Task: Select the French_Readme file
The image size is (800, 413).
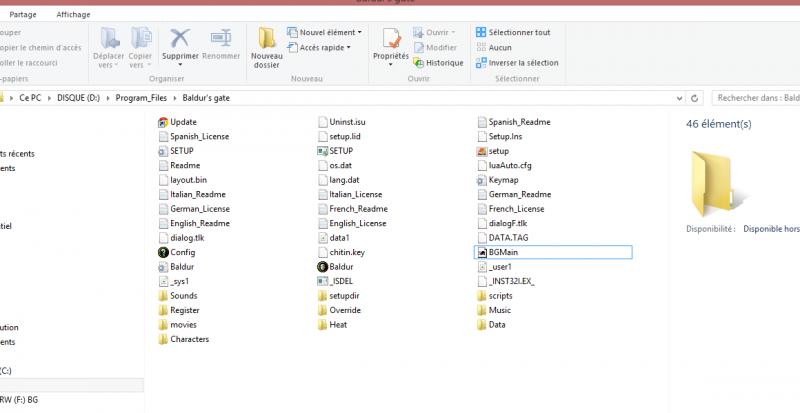Action: (x=353, y=209)
